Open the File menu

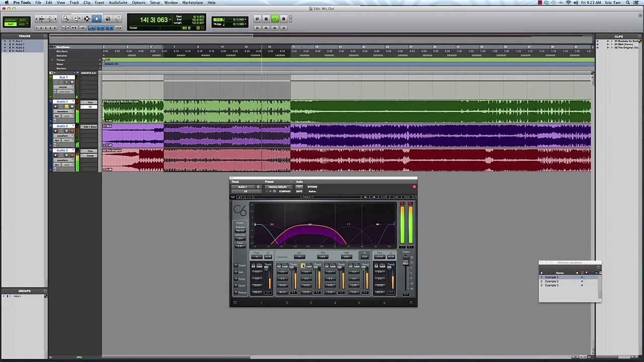tap(38, 3)
